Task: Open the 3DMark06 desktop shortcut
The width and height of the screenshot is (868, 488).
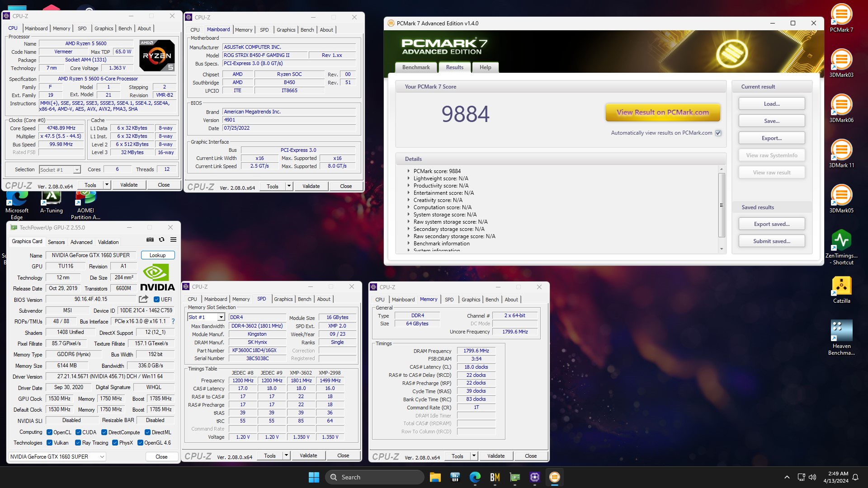Action: tap(841, 109)
